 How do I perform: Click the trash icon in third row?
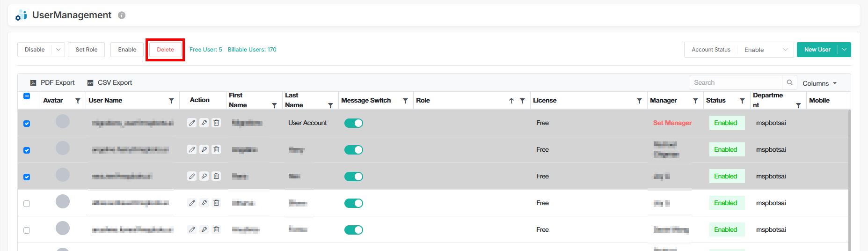(x=216, y=176)
